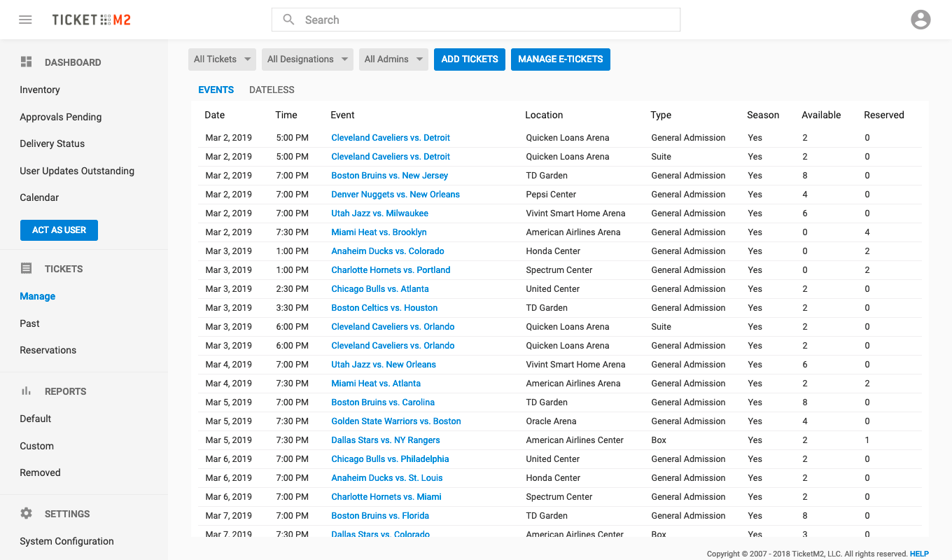Click the user account avatar icon

920,20
